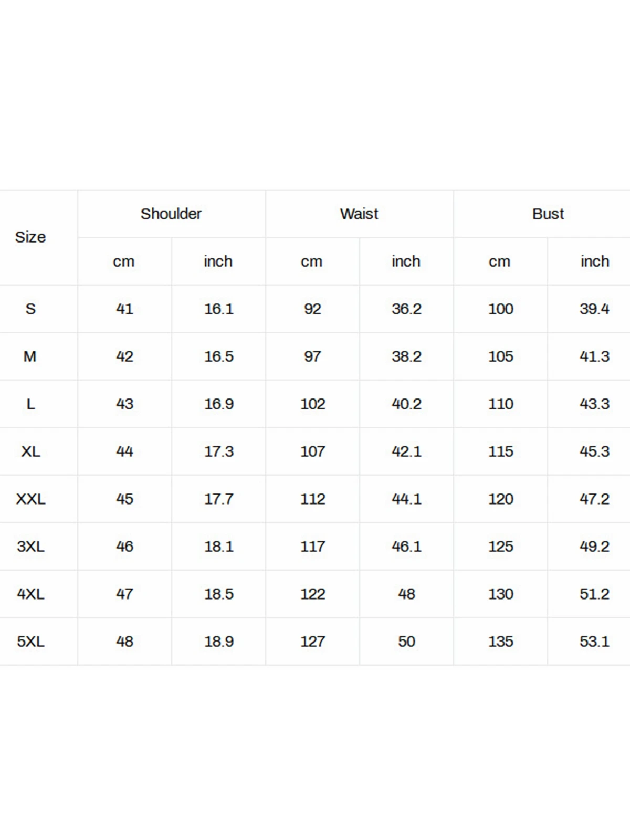
Task: Click the 36.2 waist inch value
Action: click(x=406, y=309)
